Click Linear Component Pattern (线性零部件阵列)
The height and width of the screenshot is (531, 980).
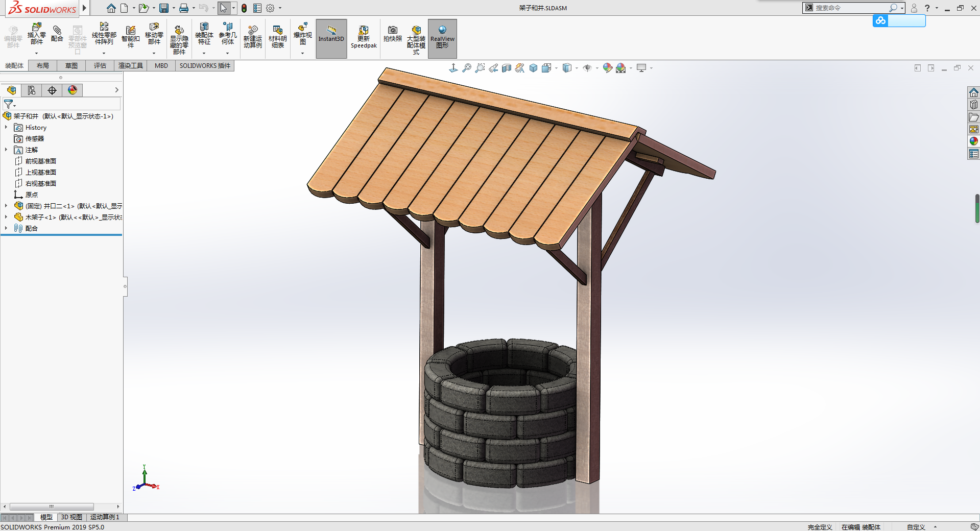tap(104, 34)
